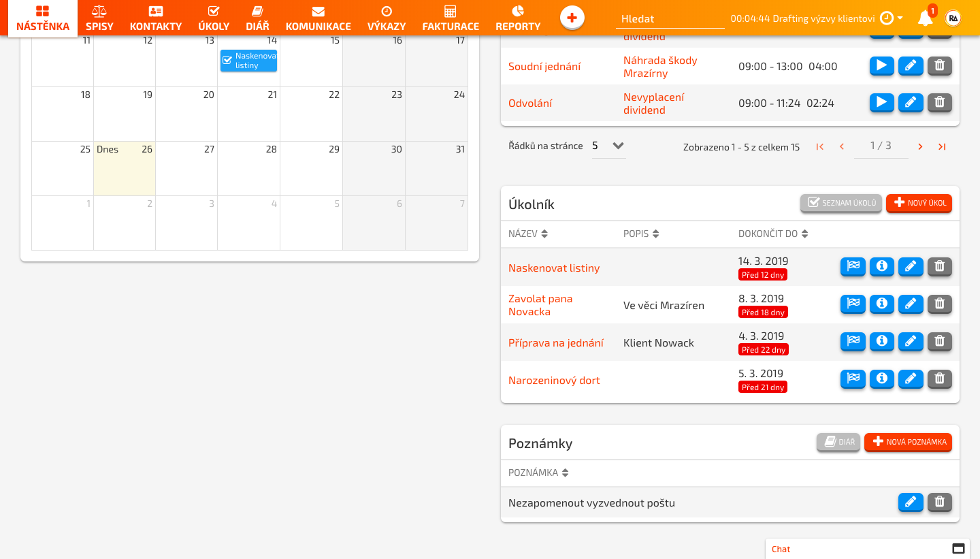The width and height of the screenshot is (980, 559).
Task: Go to Výkazy timesheets
Action: 387,18
